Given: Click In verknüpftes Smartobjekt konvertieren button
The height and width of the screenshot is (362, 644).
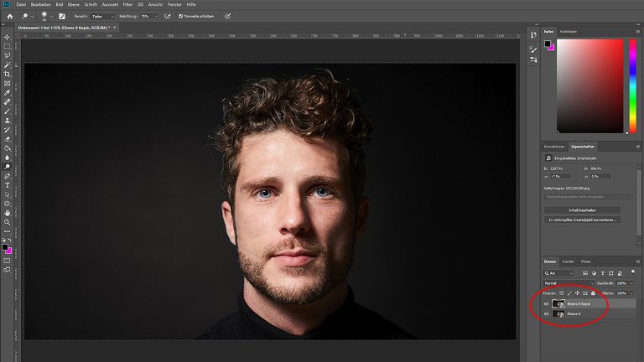Looking at the screenshot, I should 582,220.
